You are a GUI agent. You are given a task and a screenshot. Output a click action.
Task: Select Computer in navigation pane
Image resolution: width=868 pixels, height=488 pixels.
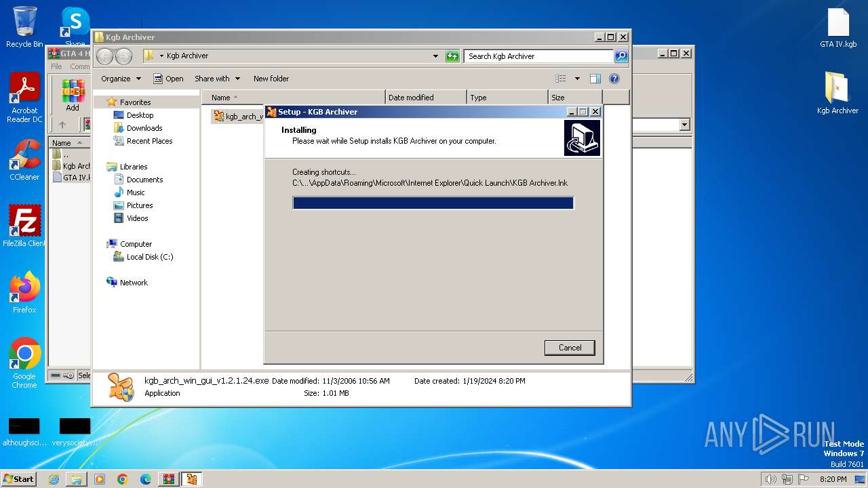(x=136, y=244)
